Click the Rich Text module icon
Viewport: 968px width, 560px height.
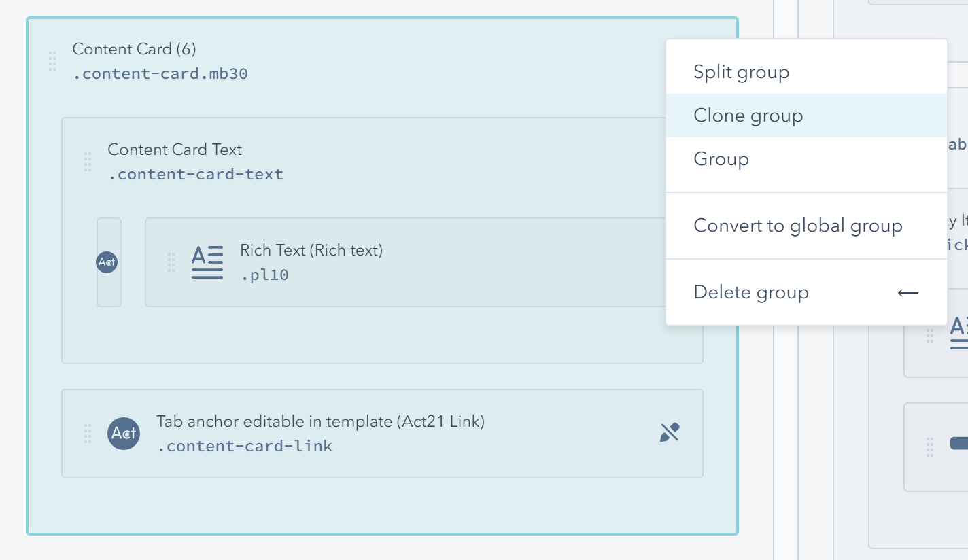(207, 262)
